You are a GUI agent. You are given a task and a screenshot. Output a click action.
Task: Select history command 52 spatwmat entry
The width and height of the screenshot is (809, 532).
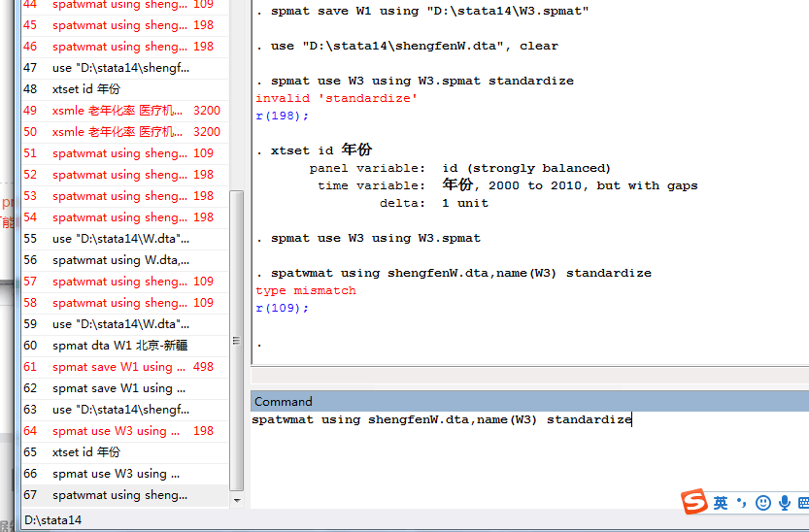(125, 175)
